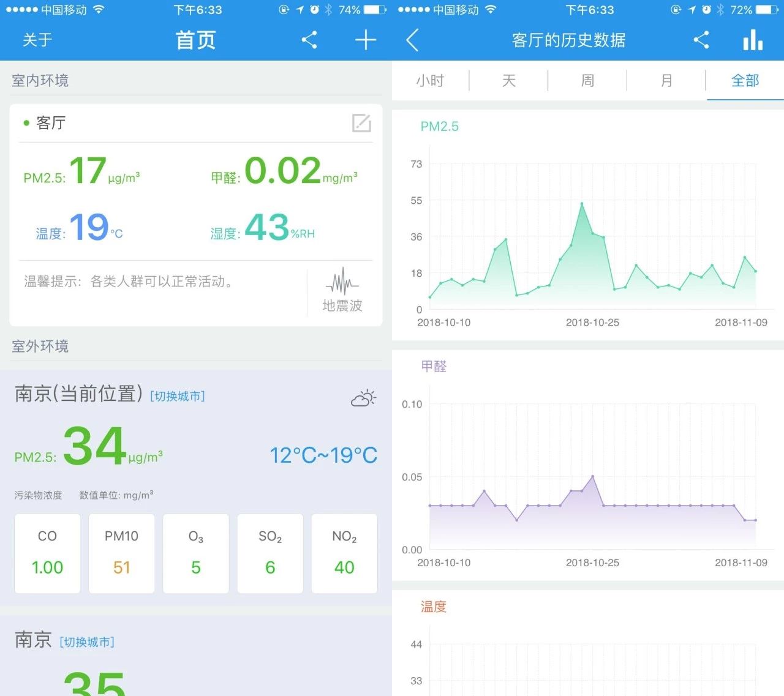The width and height of the screenshot is (784, 696).
Task: Tap the back arrow on history page
Action: click(x=412, y=40)
